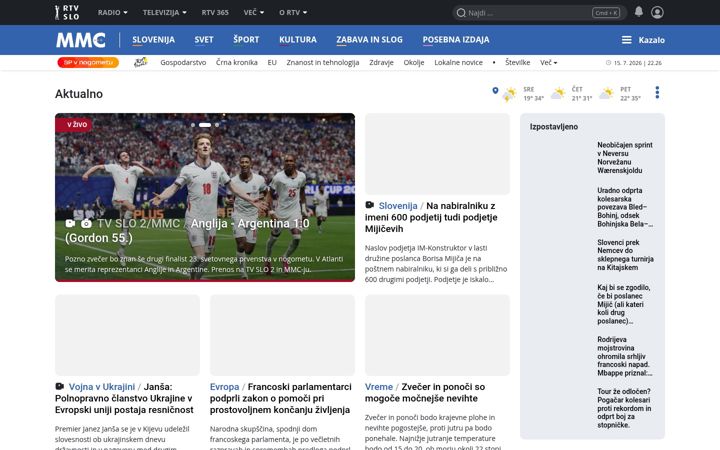This screenshot has height=450, width=720.
Task: Expand the Več dropdown in subnavigation
Action: 548,62
